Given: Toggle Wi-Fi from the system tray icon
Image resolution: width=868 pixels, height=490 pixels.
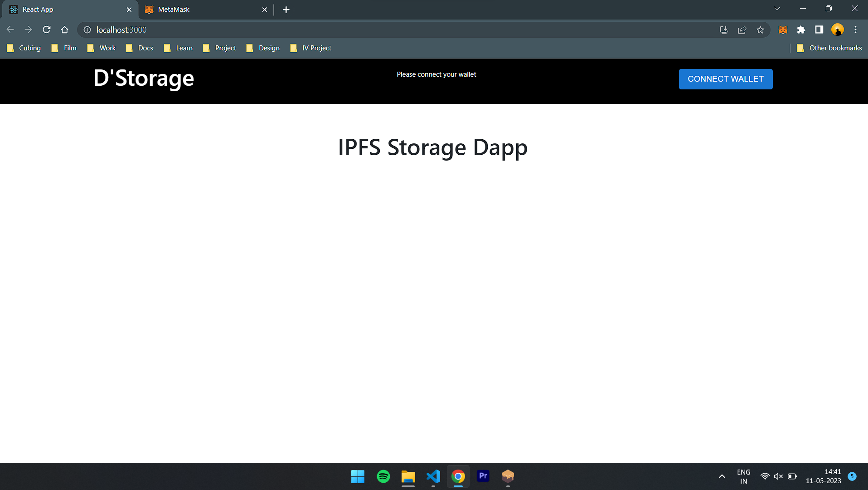Looking at the screenshot, I should coord(765,476).
